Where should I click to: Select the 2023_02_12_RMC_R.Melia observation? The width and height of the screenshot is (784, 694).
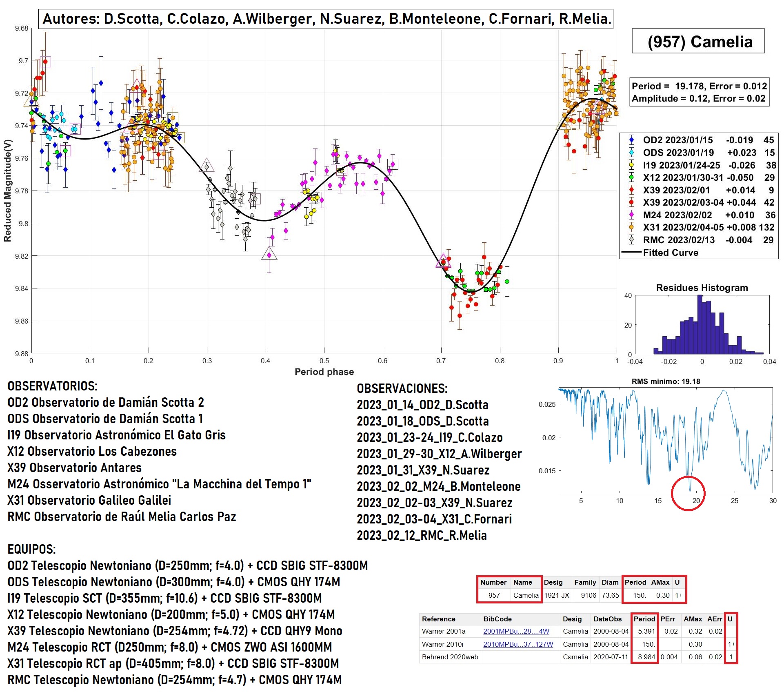[x=422, y=535]
